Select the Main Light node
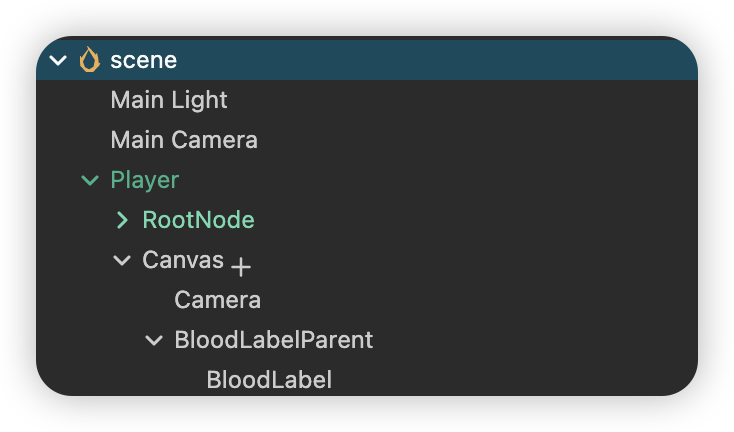 (x=169, y=100)
